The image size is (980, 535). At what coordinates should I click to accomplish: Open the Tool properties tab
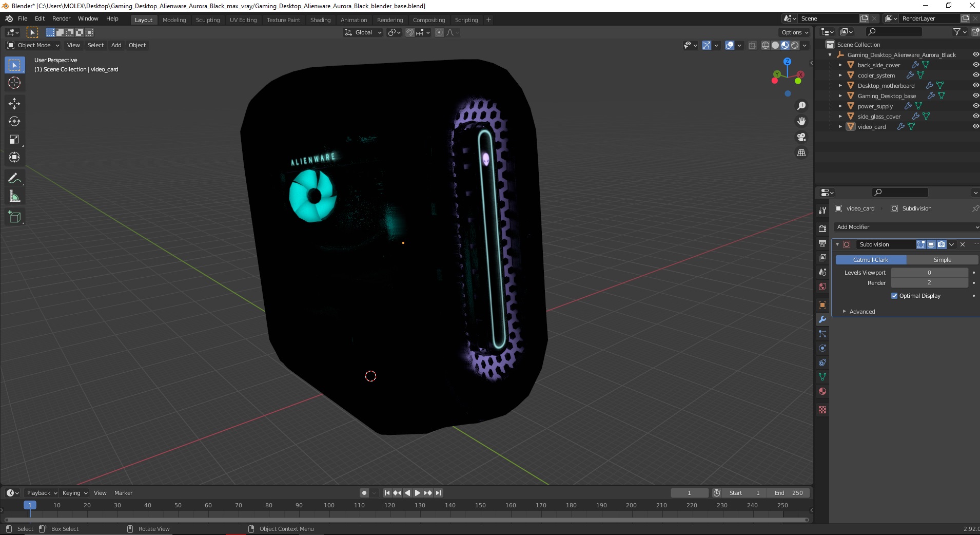[x=822, y=211]
